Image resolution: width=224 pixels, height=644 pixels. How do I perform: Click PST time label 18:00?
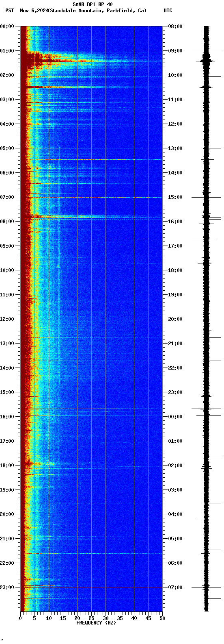(8, 466)
